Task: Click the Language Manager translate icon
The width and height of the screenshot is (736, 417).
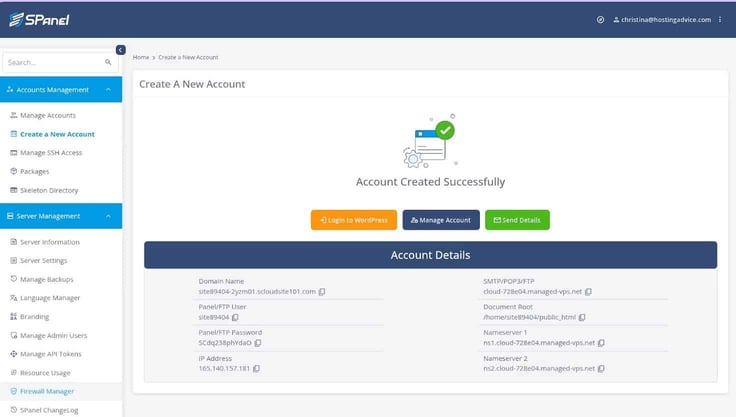Action: point(14,298)
